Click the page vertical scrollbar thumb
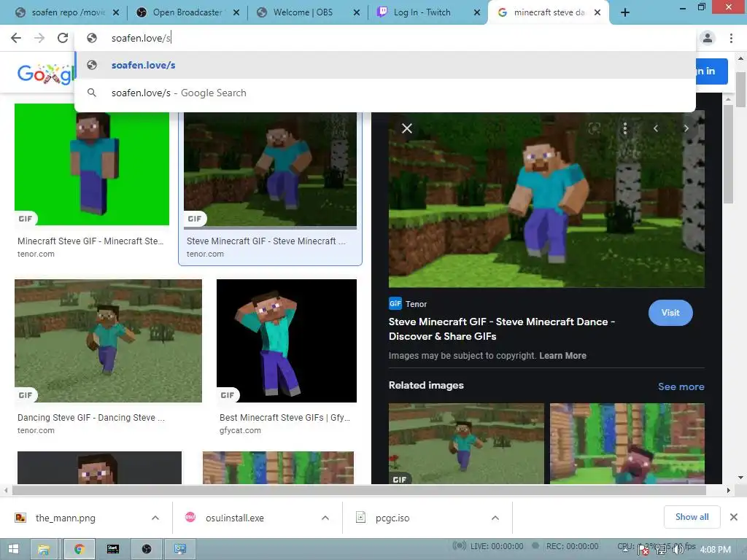 740,90
